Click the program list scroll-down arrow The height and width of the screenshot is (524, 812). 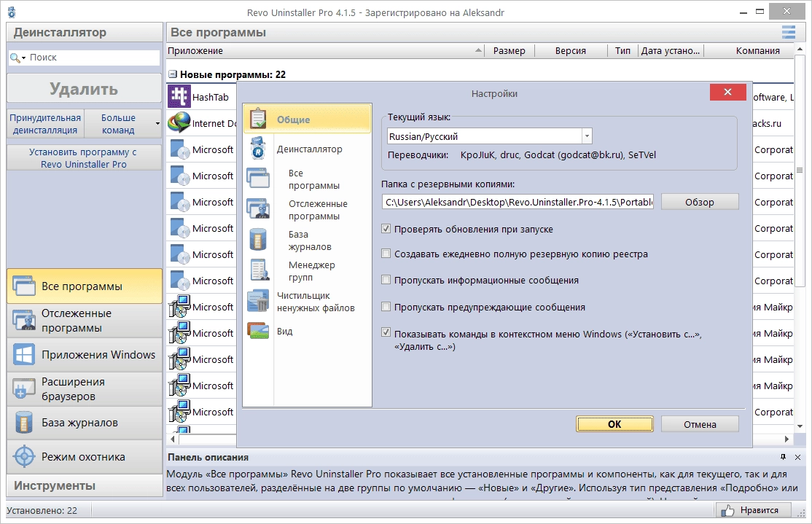point(800,426)
